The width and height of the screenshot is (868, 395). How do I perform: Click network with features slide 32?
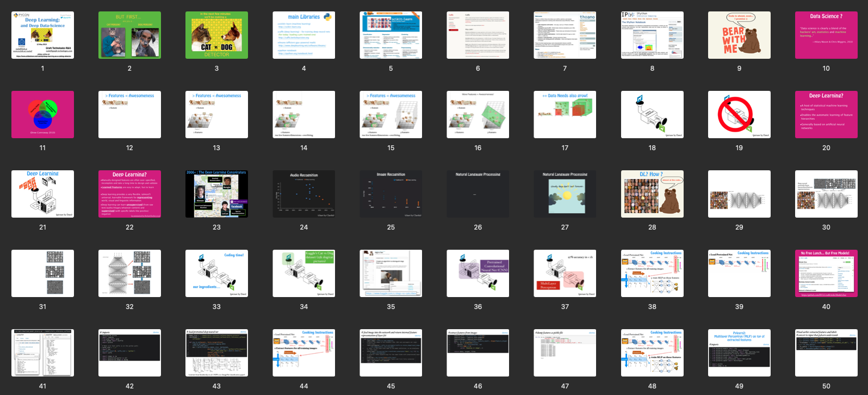[129, 273]
